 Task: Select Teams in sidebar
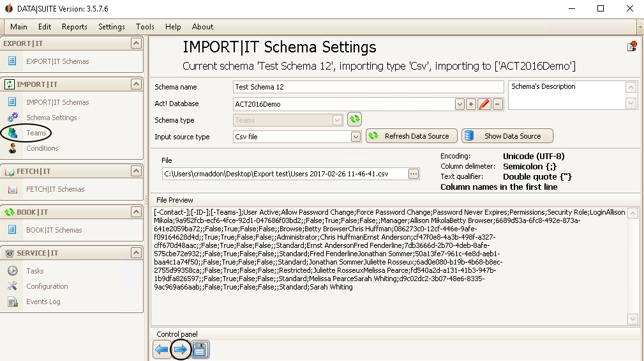pos(36,133)
